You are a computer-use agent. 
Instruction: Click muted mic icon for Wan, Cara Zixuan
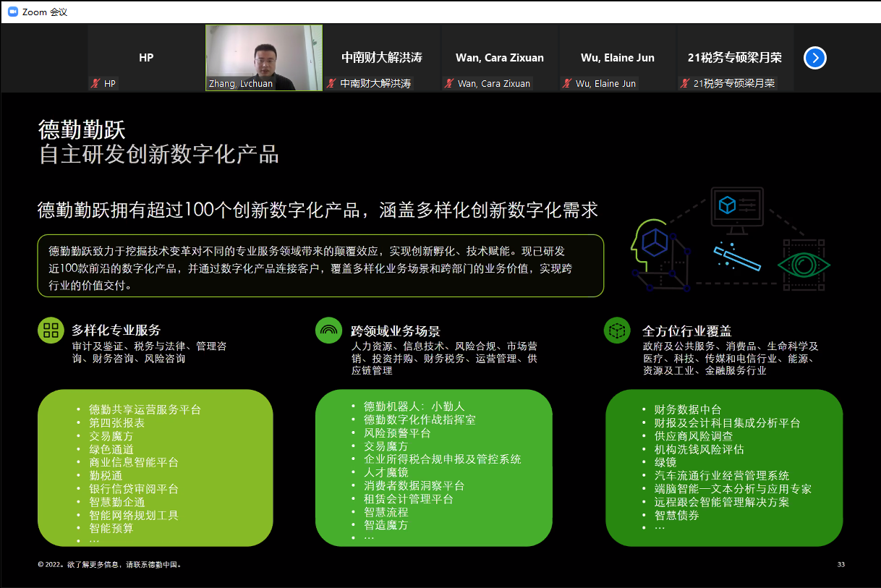pos(448,84)
